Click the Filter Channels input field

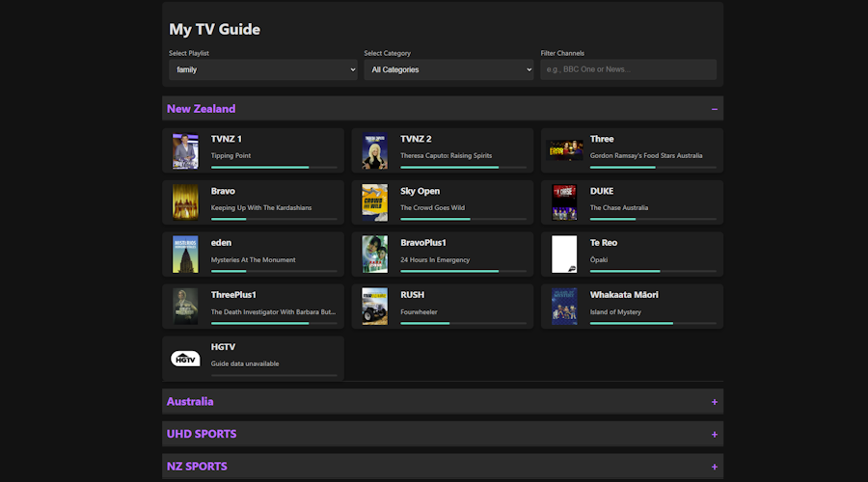pos(628,69)
